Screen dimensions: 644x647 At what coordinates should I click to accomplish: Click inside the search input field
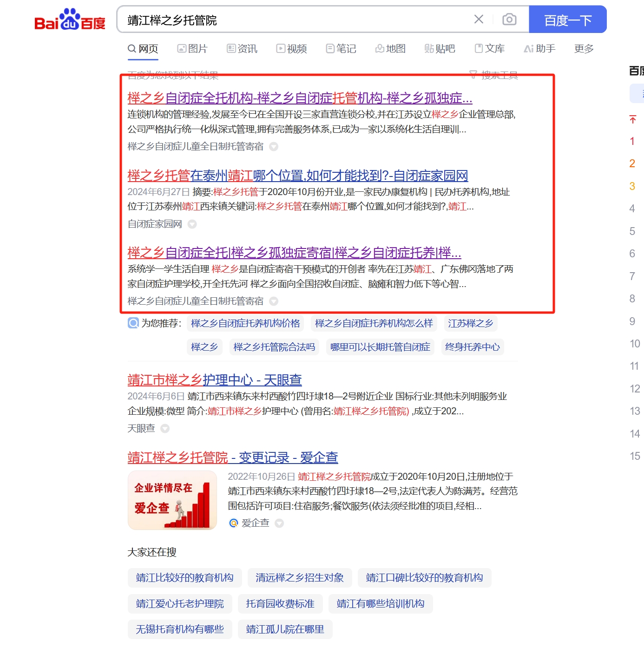[x=279, y=20]
